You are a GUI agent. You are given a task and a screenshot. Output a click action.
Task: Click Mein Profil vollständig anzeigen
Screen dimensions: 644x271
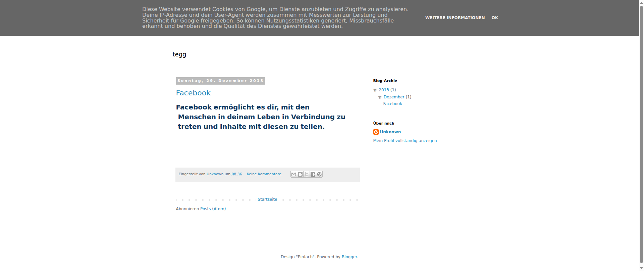(x=405, y=141)
